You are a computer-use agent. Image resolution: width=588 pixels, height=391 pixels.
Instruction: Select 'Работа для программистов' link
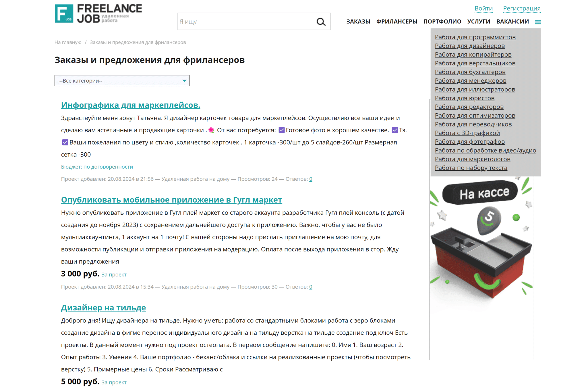(x=475, y=37)
